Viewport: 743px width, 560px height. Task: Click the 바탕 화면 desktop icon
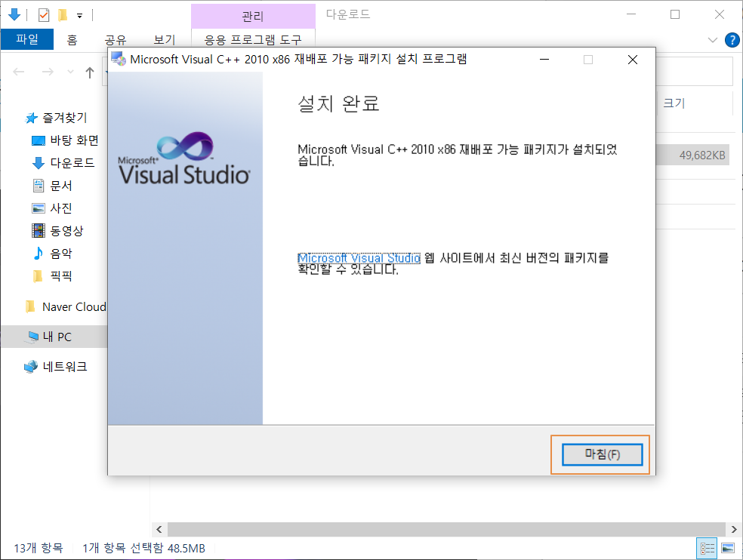(x=39, y=140)
